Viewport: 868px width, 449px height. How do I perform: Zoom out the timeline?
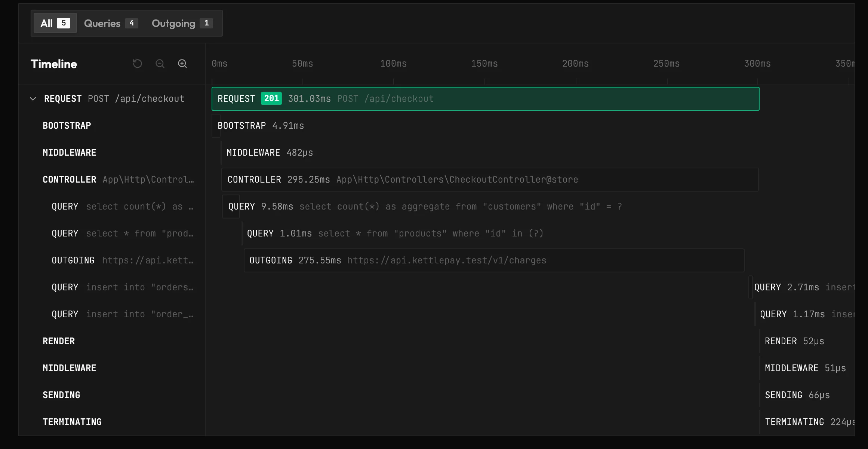point(160,64)
